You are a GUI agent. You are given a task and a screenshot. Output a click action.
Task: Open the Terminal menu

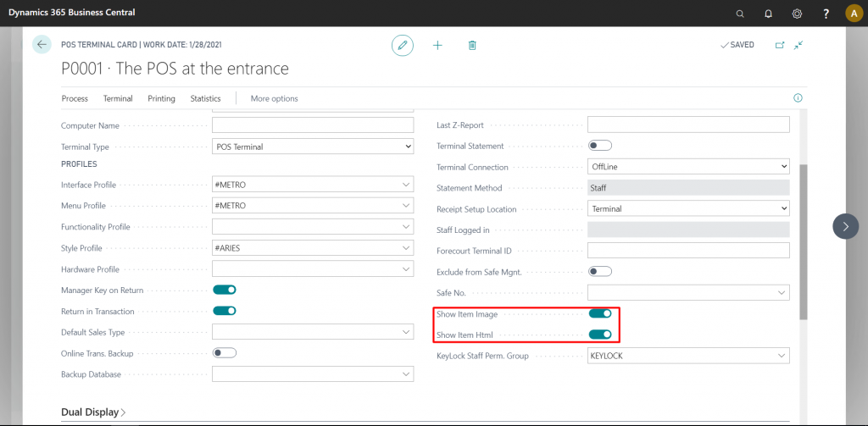pyautogui.click(x=118, y=98)
